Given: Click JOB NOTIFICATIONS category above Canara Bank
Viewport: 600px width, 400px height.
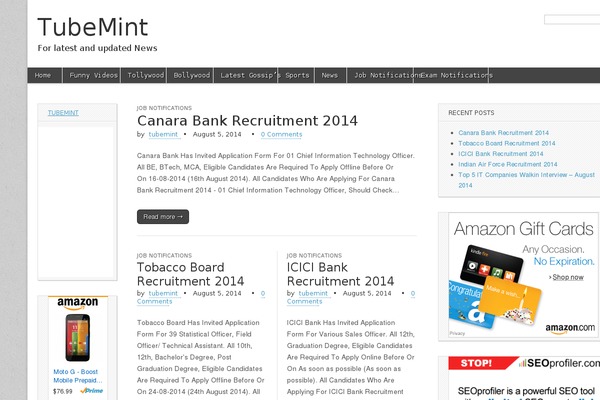Looking at the screenshot, I should point(164,108).
